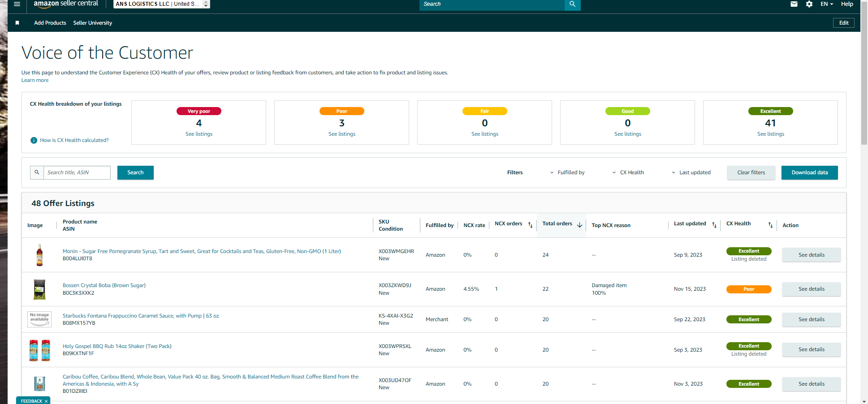This screenshot has height=404, width=868.
Task: Open the Caribou Coffee product thumbnail
Action: pyautogui.click(x=39, y=384)
